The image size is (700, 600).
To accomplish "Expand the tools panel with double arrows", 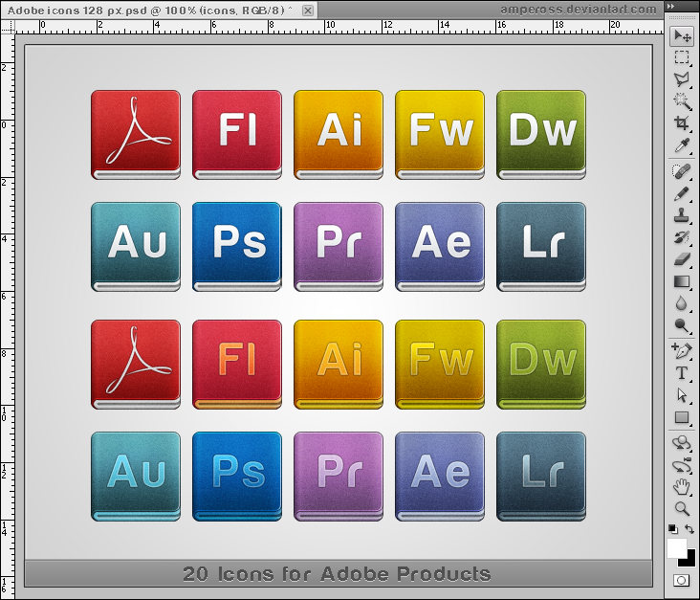I will click(670, 7).
